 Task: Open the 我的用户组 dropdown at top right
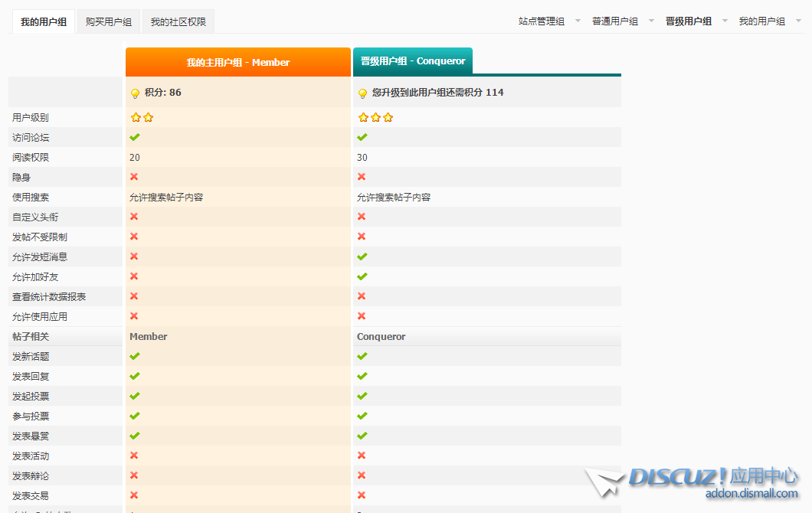click(769, 21)
